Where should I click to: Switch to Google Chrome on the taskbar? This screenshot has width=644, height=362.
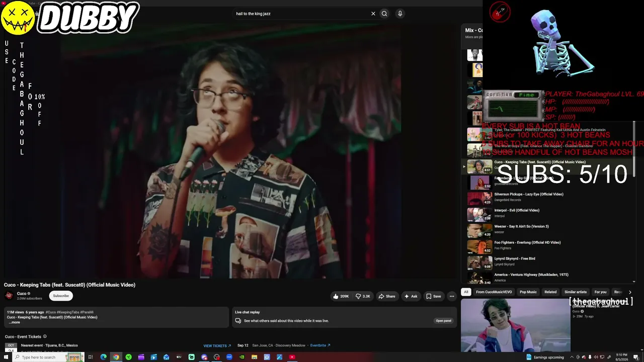click(116, 357)
